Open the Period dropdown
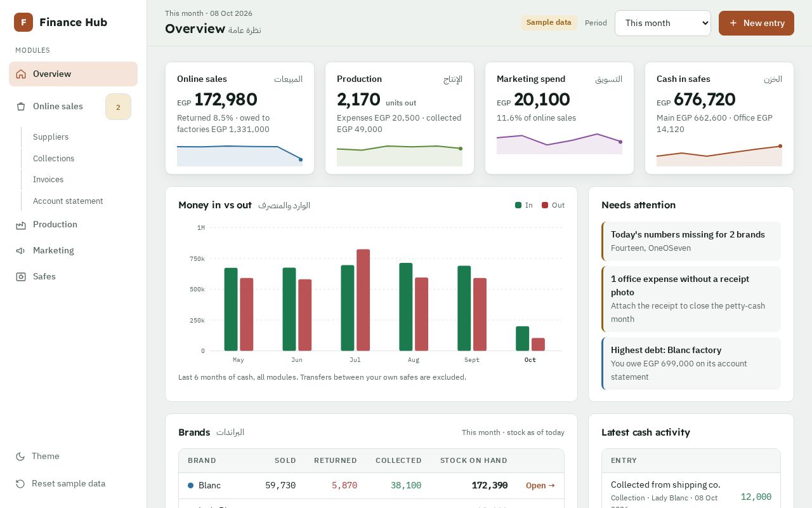The width and height of the screenshot is (812, 508). (663, 23)
